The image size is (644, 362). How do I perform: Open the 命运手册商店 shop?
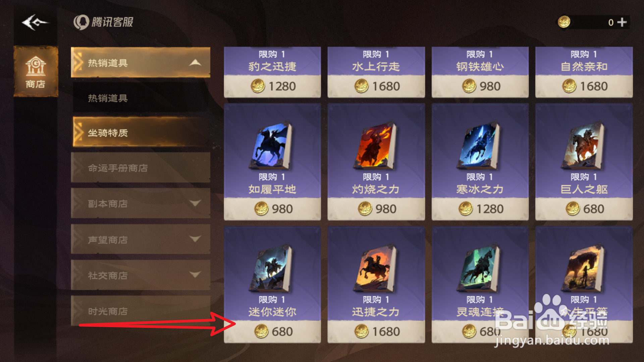coord(141,168)
